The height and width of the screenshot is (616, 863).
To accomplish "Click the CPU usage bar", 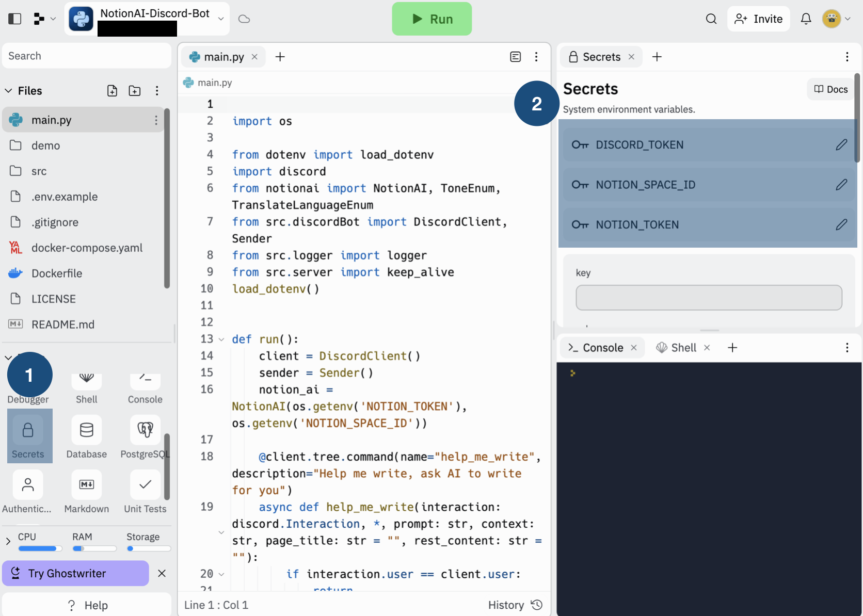I will [x=40, y=548].
